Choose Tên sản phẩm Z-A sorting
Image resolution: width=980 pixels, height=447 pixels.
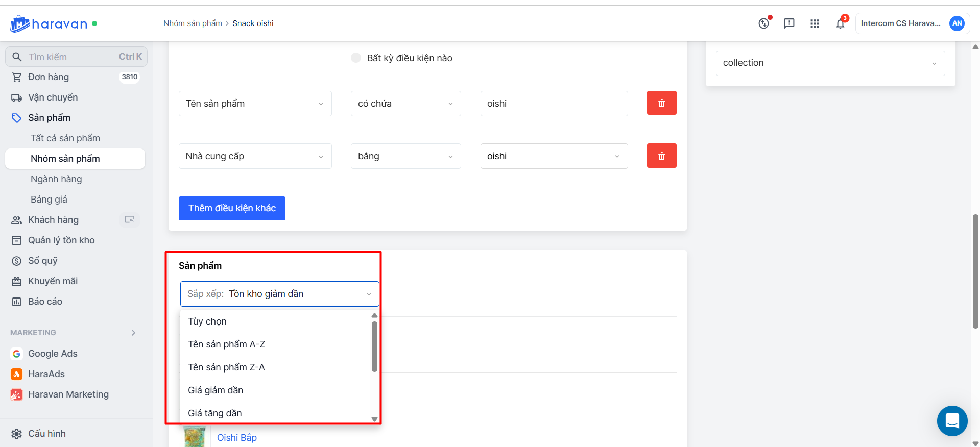[276, 367]
